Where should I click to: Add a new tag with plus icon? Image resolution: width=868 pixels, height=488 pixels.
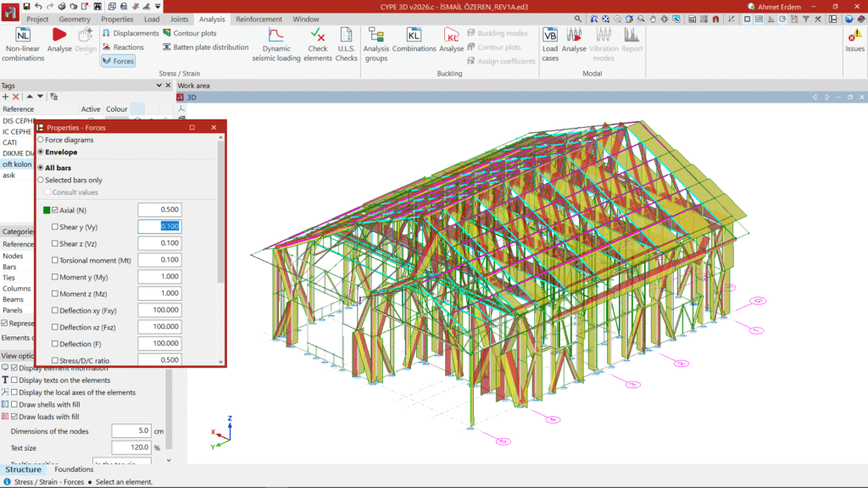coord(6,97)
